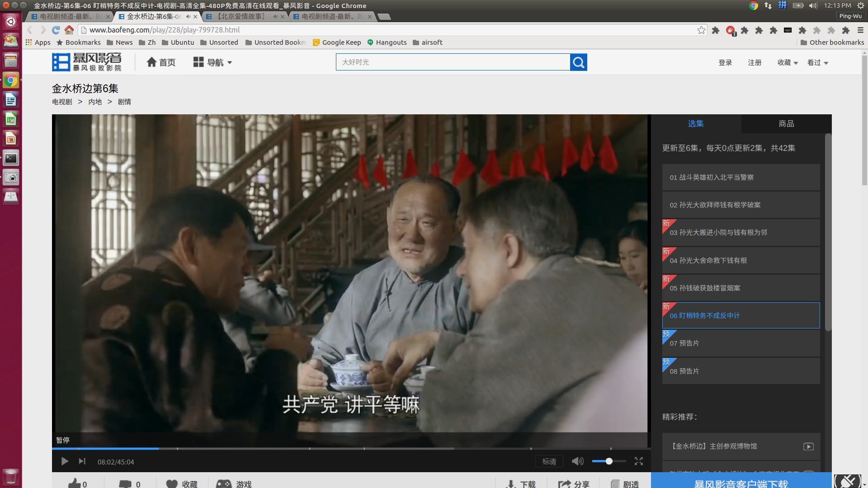Open the Google Keep bookmark
Viewport: 868px width, 488px height.
click(337, 42)
